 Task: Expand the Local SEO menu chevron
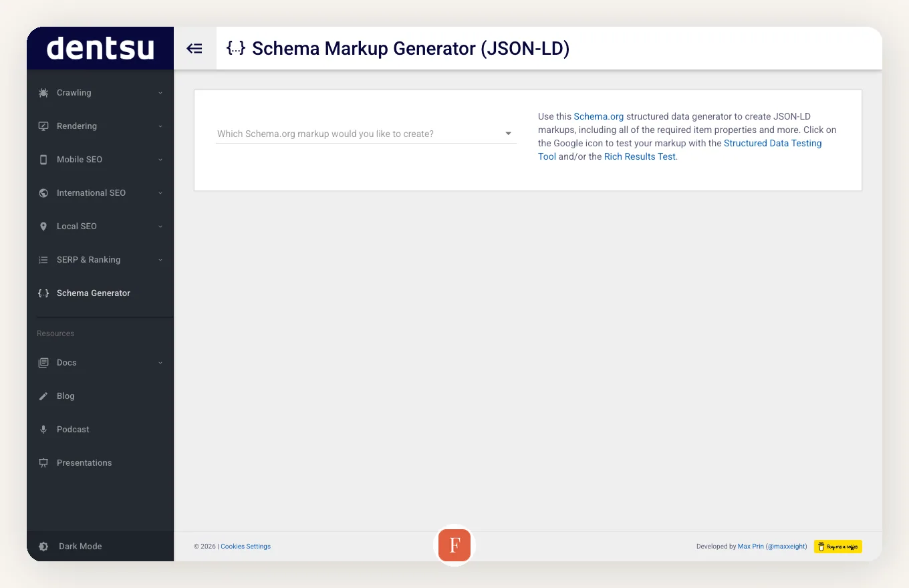click(160, 227)
